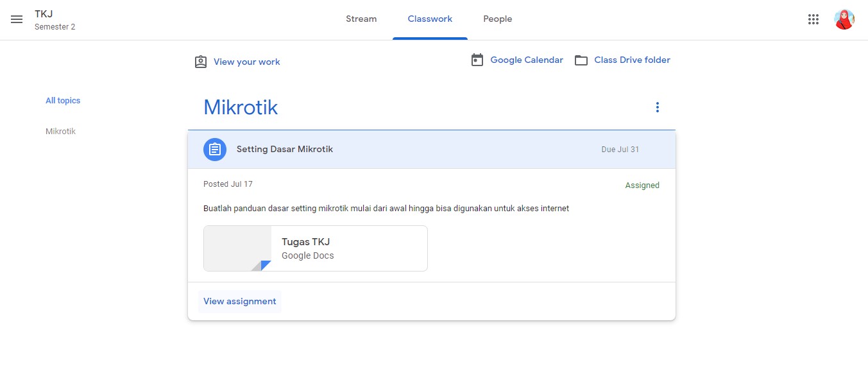This screenshot has width=868, height=380.
Task: Open the user account avatar
Action: click(844, 19)
